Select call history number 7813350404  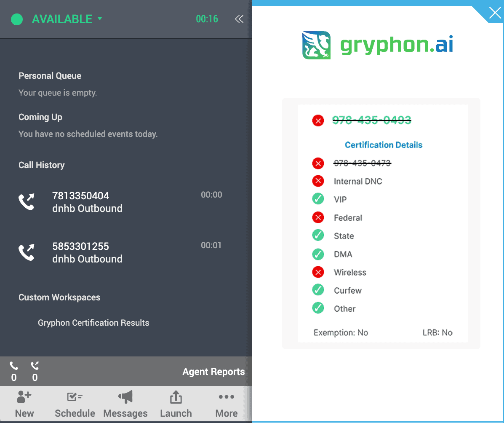tap(81, 195)
